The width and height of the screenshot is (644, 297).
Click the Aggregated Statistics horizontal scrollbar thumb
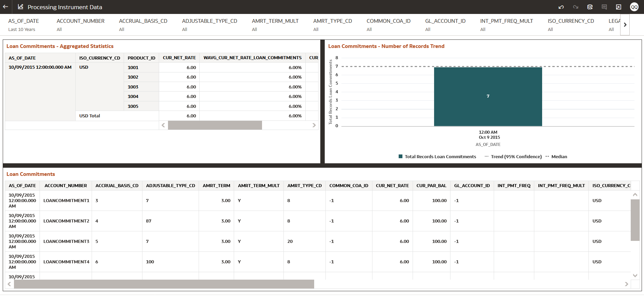pyautogui.click(x=215, y=125)
